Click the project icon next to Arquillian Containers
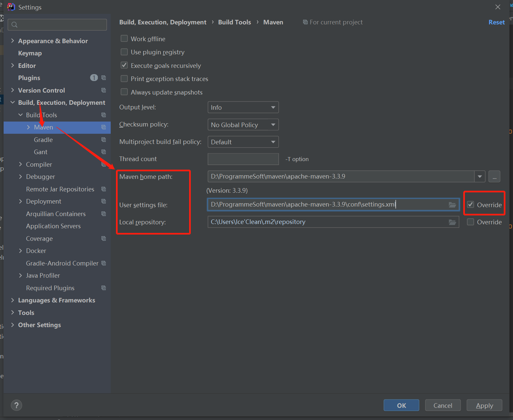The image size is (513, 420). 103,214
